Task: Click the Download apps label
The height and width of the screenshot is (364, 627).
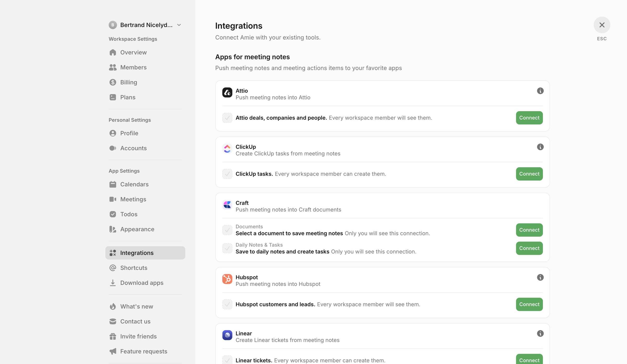Action: click(142, 283)
